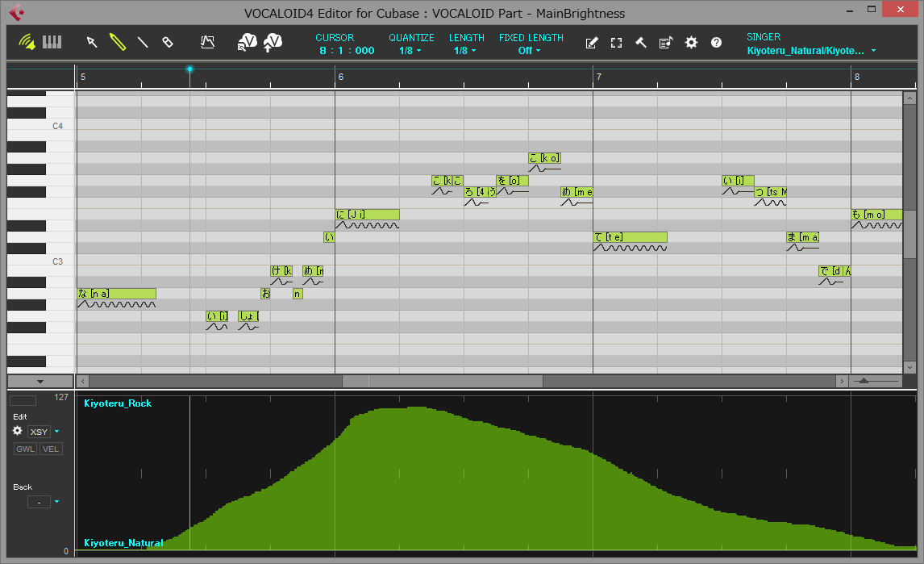Open the LENGTH 1/8 dropdown
Image resolution: width=924 pixels, height=564 pixels.
tap(465, 51)
